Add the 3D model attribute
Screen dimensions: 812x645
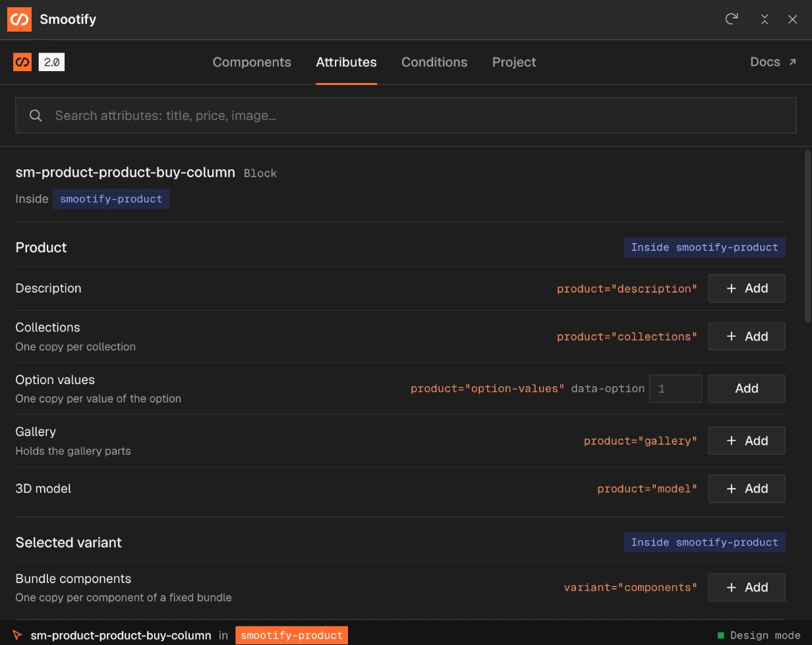pyautogui.click(x=747, y=489)
